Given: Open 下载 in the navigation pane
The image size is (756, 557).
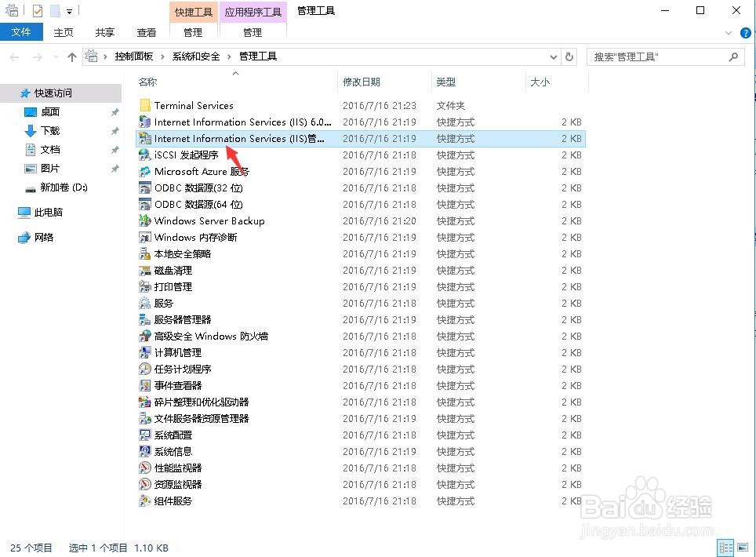Looking at the screenshot, I should click(50, 131).
